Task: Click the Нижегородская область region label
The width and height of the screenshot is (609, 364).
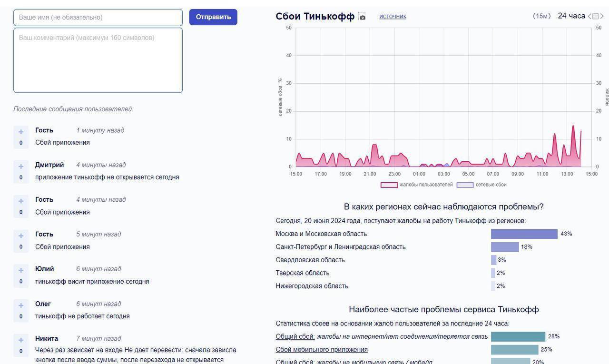Action: point(312,286)
